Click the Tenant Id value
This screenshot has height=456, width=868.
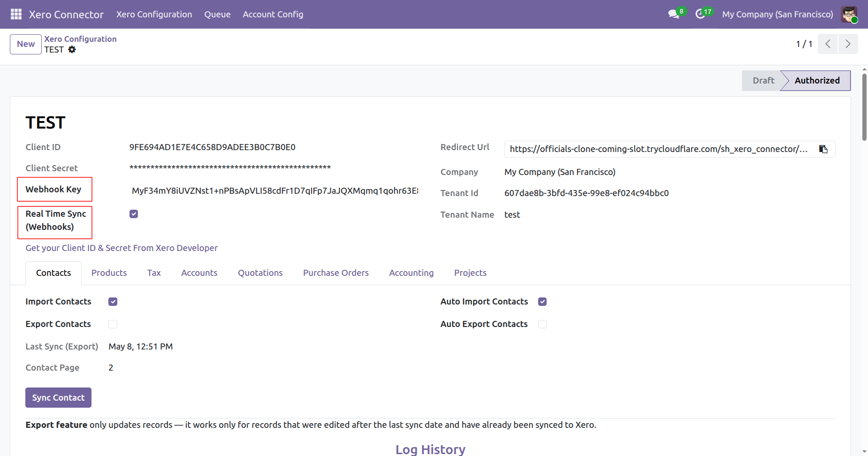pyautogui.click(x=586, y=193)
